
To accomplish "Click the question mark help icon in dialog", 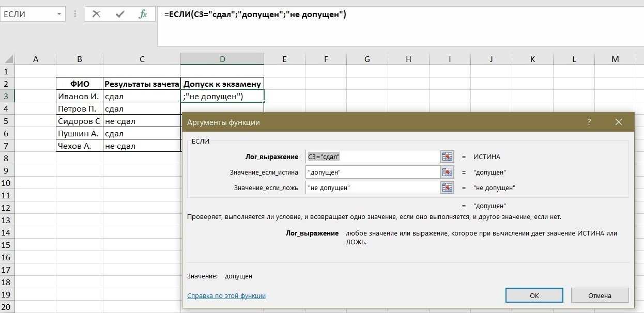I will pyautogui.click(x=589, y=122).
